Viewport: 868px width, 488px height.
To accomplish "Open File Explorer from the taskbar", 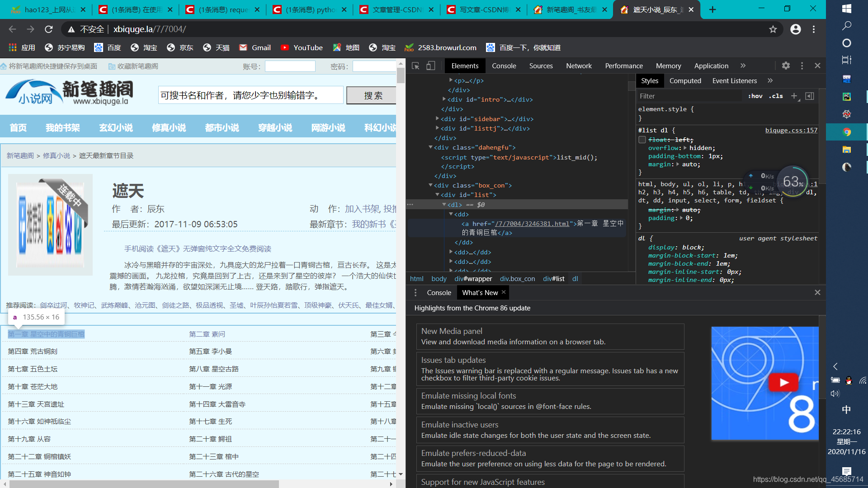I will point(847,150).
